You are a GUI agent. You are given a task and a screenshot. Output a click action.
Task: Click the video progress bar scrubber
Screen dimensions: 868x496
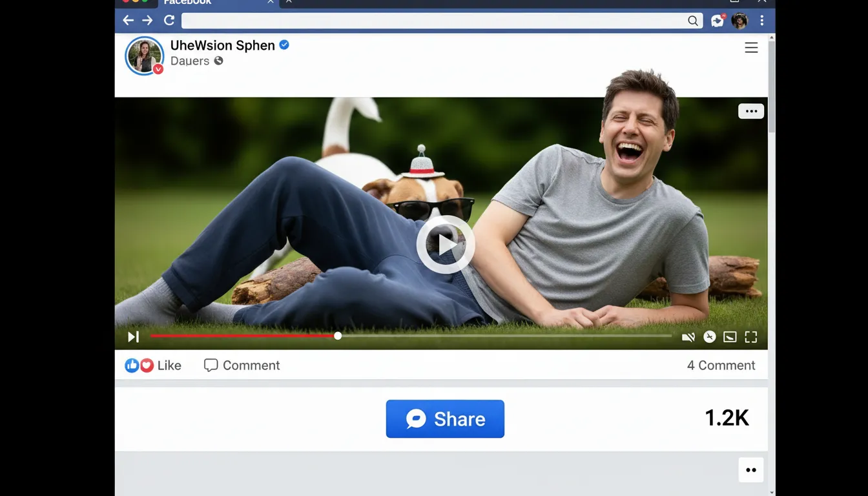coord(337,336)
